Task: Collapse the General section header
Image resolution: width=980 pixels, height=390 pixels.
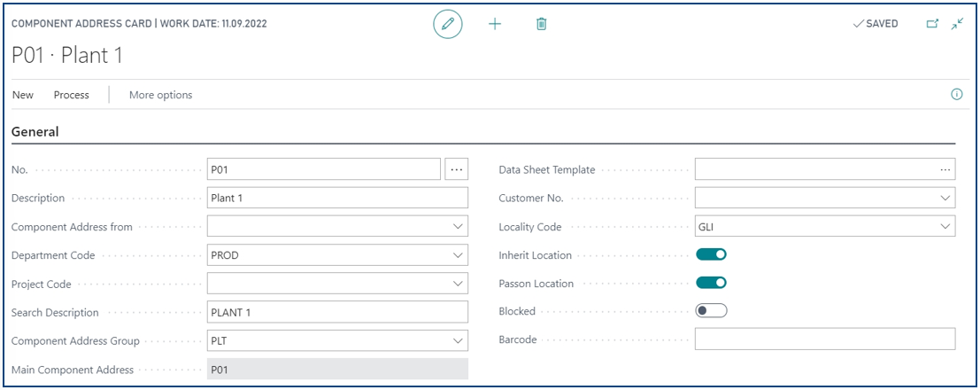Action: pos(35,131)
